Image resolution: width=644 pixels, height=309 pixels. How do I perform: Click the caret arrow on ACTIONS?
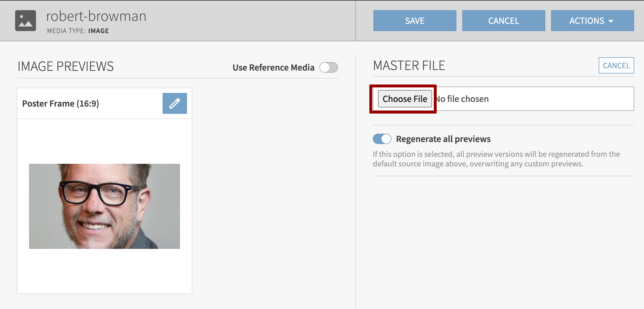pyautogui.click(x=611, y=21)
